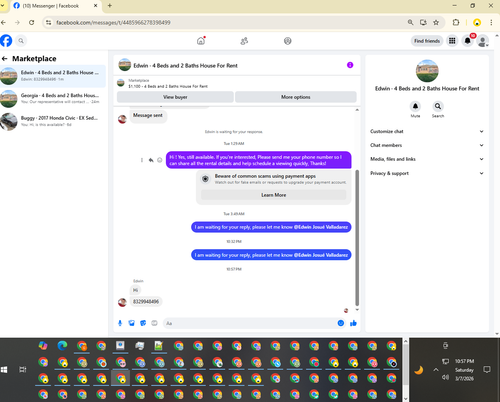Open the Friends icon in top navigation
The image size is (500, 402).
coord(244,41)
